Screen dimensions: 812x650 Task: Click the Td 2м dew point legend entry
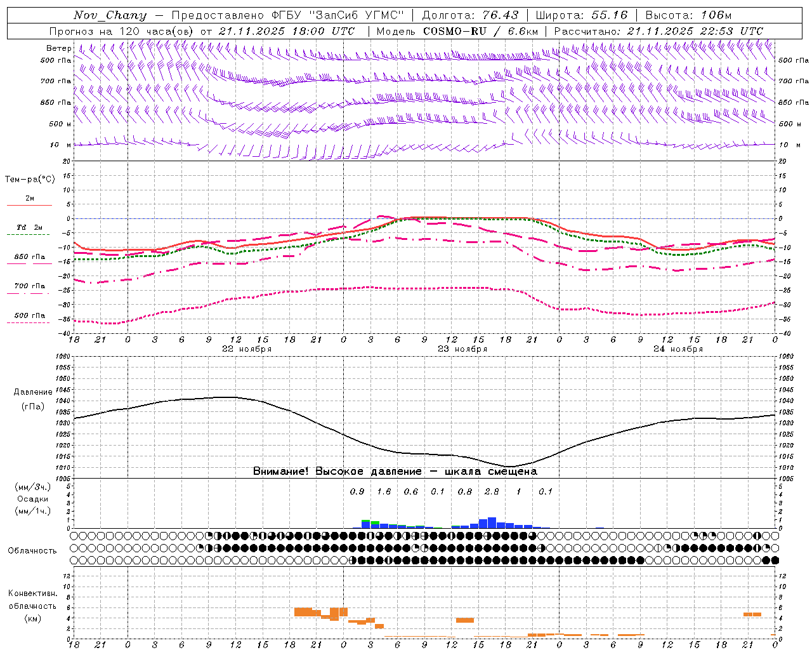pyautogui.click(x=30, y=227)
